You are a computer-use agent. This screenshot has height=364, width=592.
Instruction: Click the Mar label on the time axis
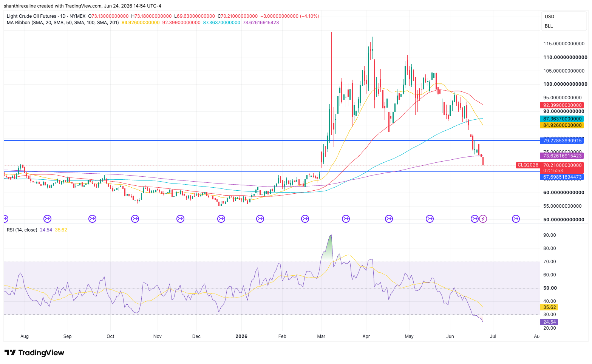pos(321,336)
